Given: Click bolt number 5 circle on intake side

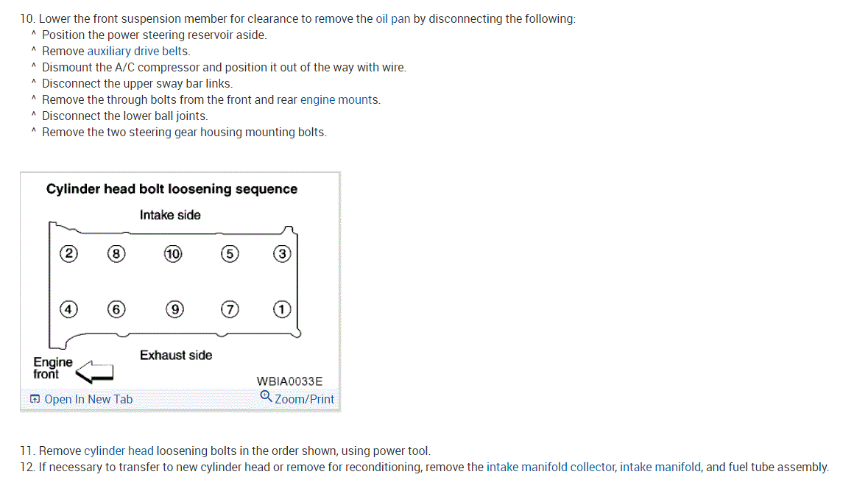Looking at the screenshot, I should [x=230, y=254].
